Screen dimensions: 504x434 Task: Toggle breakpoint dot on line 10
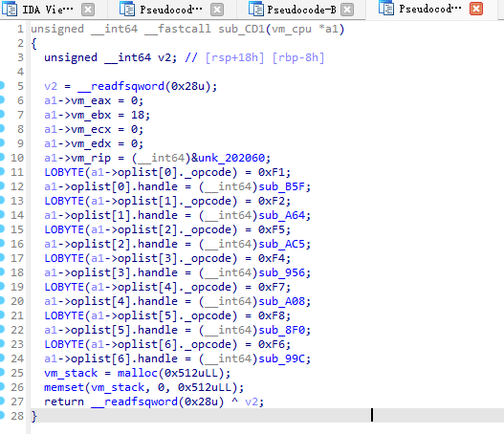pos(2,157)
